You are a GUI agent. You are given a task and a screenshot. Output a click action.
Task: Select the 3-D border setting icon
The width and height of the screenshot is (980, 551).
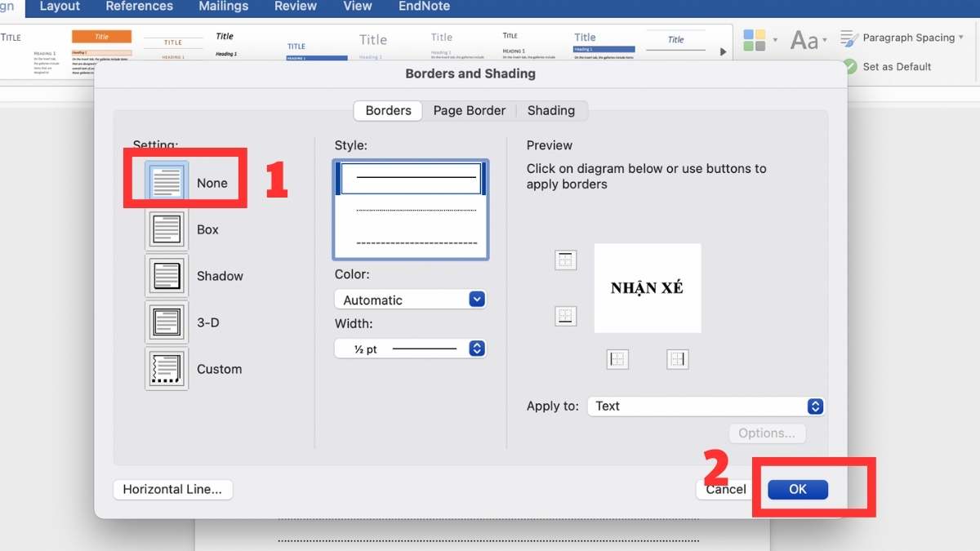point(167,322)
